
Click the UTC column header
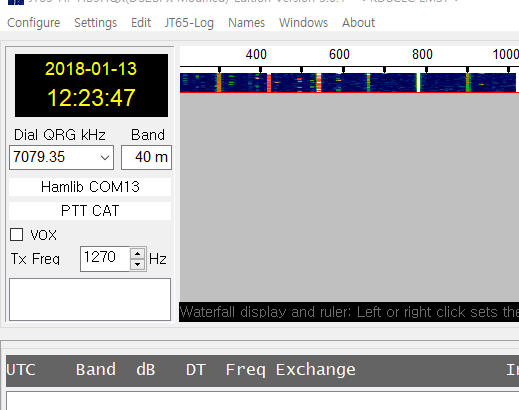[x=21, y=370]
